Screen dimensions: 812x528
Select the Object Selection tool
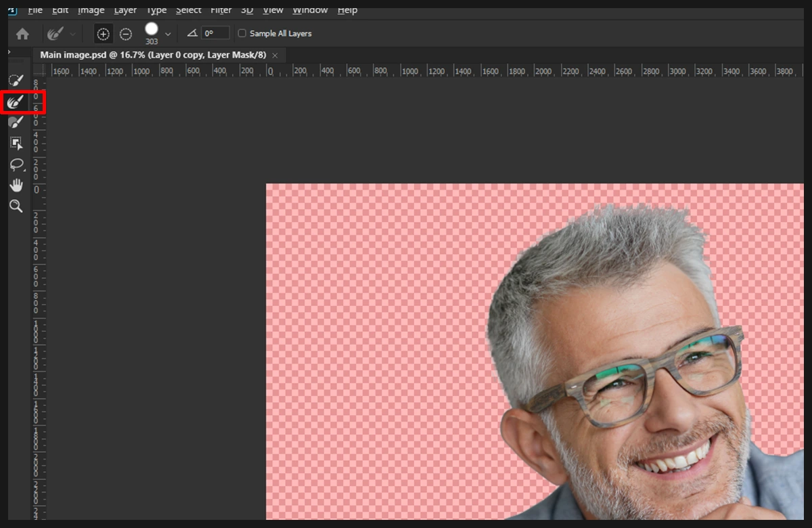pyautogui.click(x=16, y=144)
